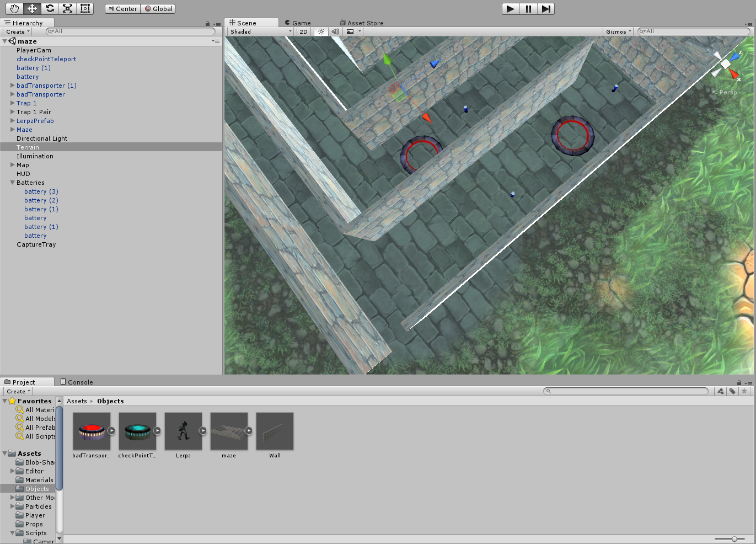Toggle scene lighting sun icon
Screen dimensions: 756x544
click(321, 31)
